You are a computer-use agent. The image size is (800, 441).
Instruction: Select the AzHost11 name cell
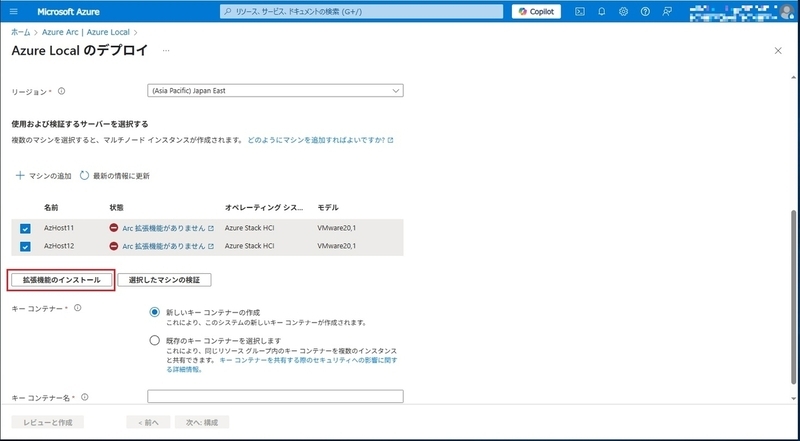pyautogui.click(x=59, y=228)
